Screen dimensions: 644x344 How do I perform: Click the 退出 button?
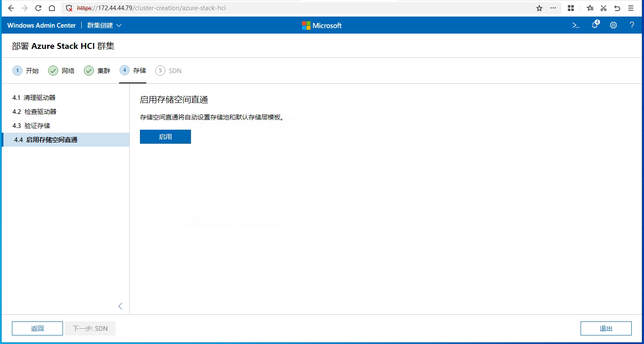(x=606, y=328)
